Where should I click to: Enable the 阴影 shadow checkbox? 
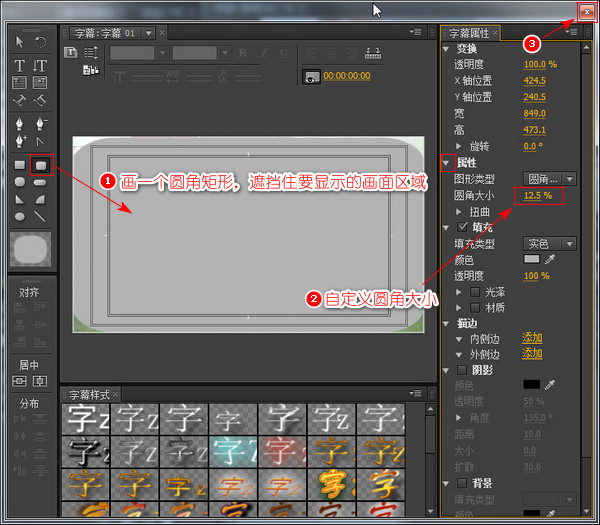coord(462,370)
